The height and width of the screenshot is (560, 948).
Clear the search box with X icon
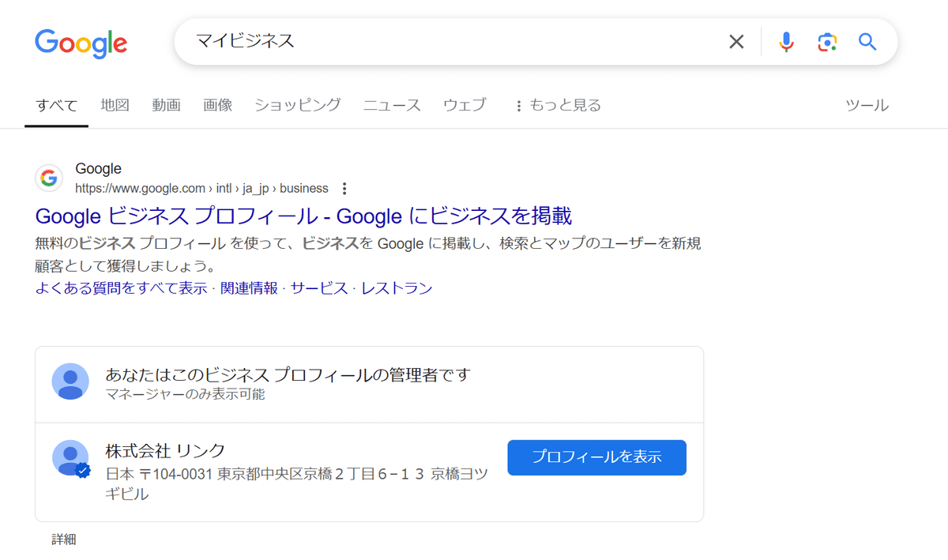coord(736,42)
